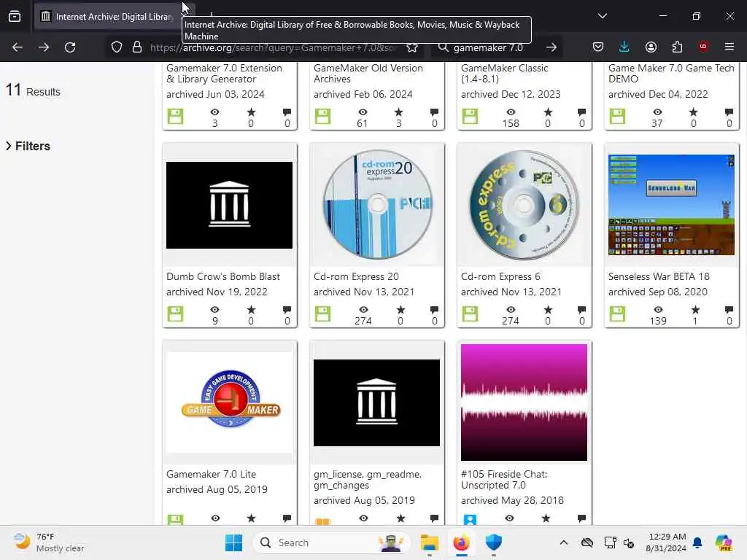Click the 11 Results count text

[x=33, y=90]
